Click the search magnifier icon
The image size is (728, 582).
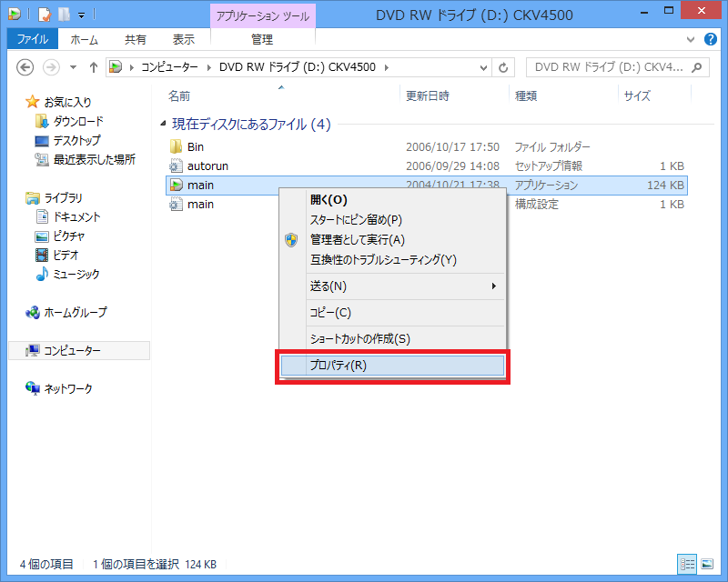click(x=697, y=67)
